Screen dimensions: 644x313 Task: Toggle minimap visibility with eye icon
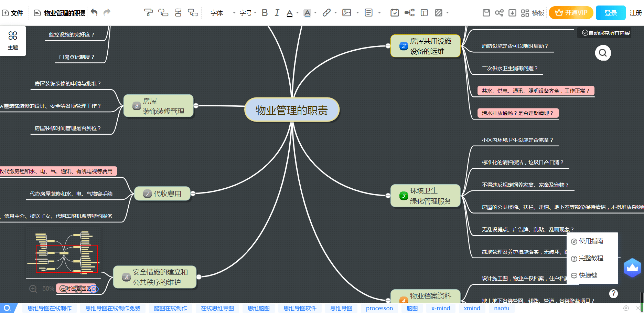click(94, 289)
